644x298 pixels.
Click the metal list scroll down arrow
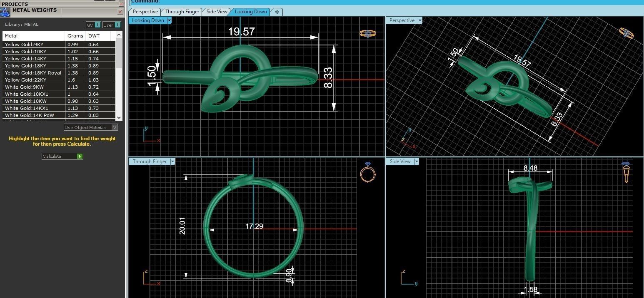[120, 118]
